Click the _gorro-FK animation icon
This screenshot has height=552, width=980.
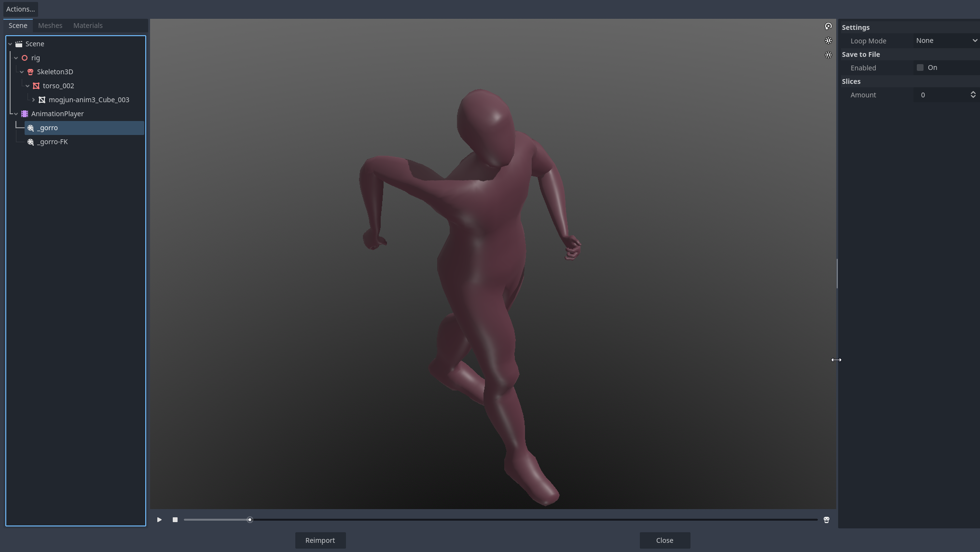point(30,142)
